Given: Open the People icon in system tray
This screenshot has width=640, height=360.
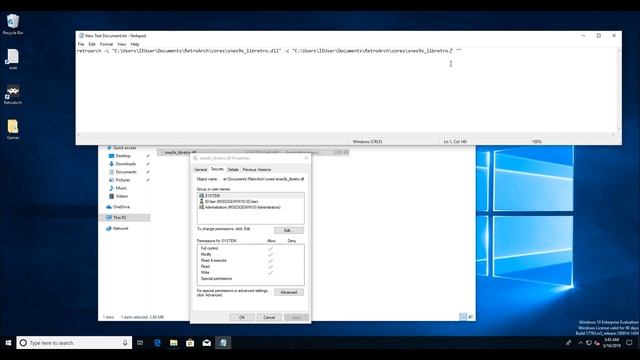Looking at the screenshot, I should coord(568,343).
